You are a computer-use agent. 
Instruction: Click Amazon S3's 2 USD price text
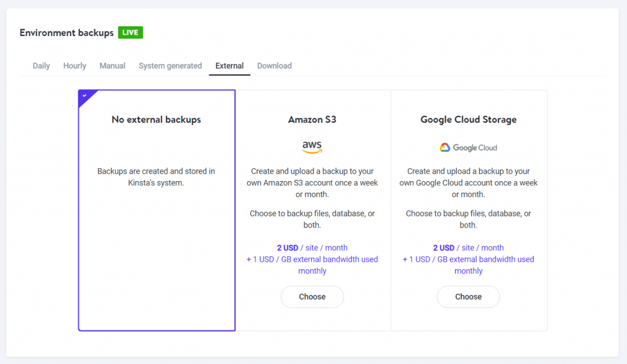pyautogui.click(x=288, y=248)
